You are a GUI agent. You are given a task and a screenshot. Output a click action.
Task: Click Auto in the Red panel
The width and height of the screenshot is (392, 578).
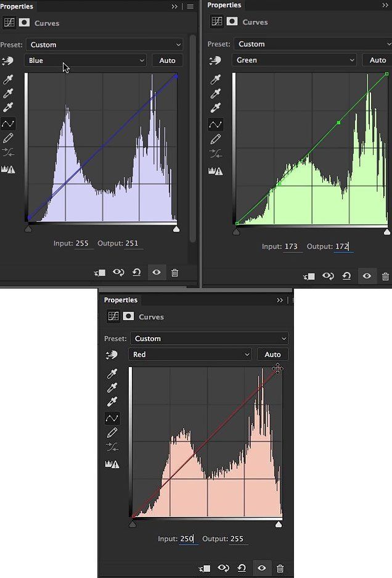[x=272, y=354]
